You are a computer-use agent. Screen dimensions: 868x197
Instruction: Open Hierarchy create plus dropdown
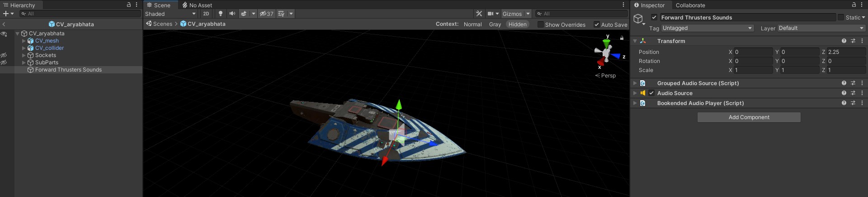tap(8, 14)
